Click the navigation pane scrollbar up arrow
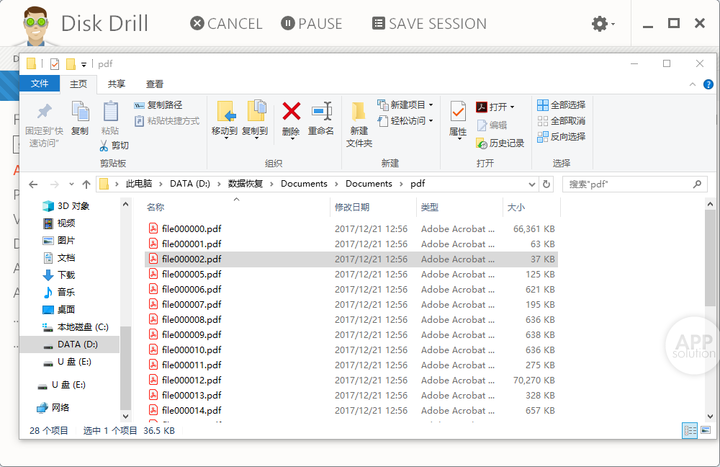 pyautogui.click(x=125, y=204)
